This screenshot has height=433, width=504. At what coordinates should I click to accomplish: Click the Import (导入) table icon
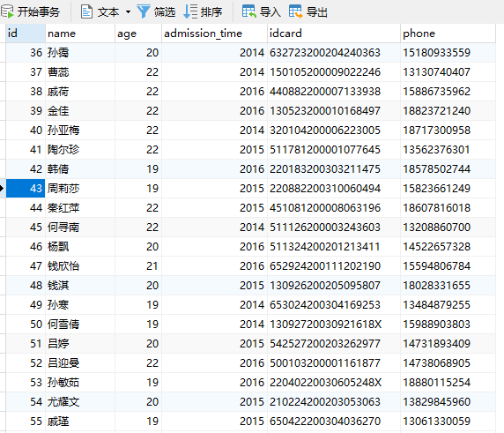pyautogui.click(x=248, y=11)
